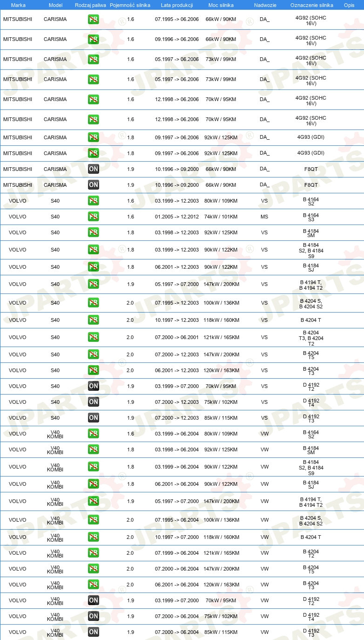Click ON icon in Volvo S40 D 4192 T4 row
This screenshot has width=364, height=640.
click(94, 402)
